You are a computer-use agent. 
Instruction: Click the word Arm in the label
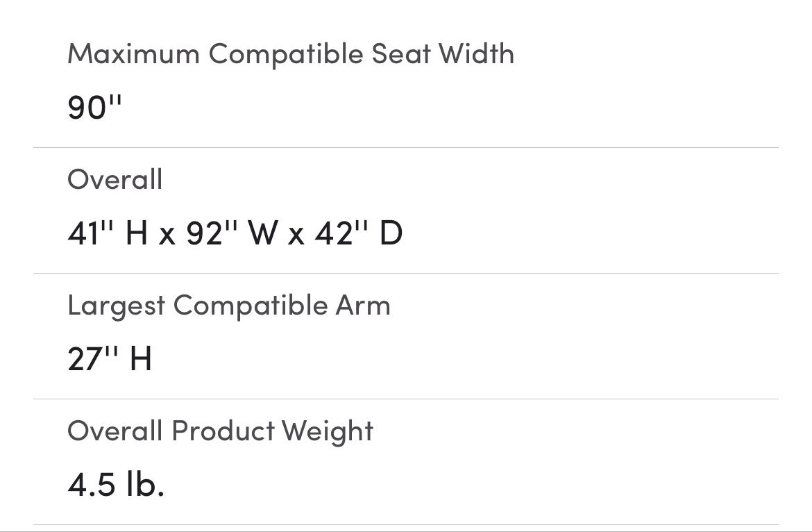(x=363, y=305)
